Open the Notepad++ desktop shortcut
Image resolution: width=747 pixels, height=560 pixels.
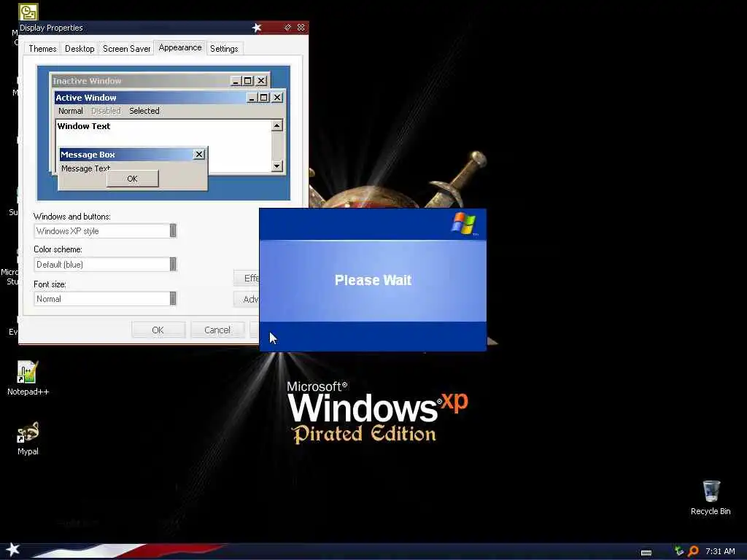(x=28, y=378)
